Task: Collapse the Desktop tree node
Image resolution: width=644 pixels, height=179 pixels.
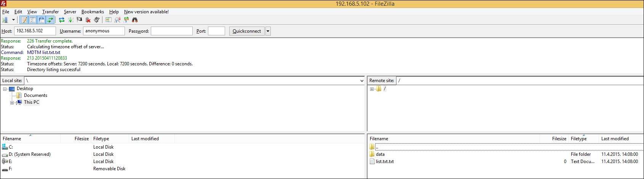Action: [x=5, y=89]
